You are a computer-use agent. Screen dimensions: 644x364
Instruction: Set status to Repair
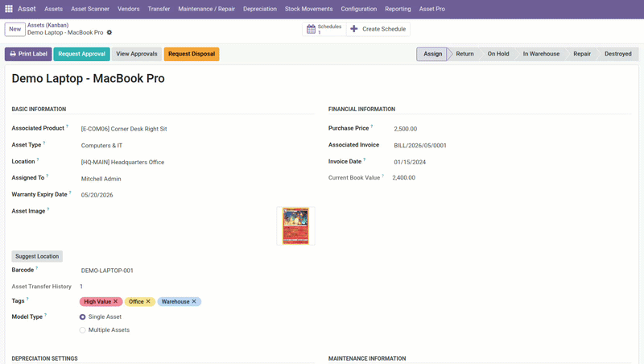tap(582, 54)
